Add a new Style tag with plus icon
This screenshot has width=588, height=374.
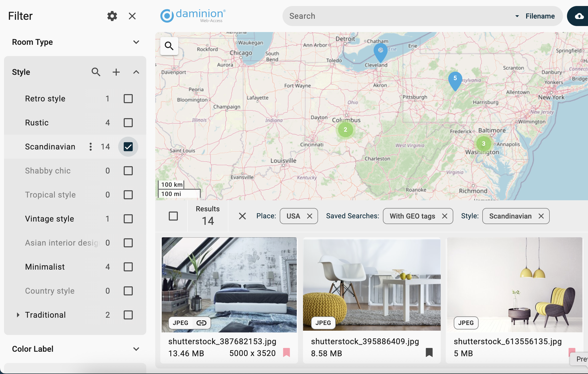click(x=116, y=72)
